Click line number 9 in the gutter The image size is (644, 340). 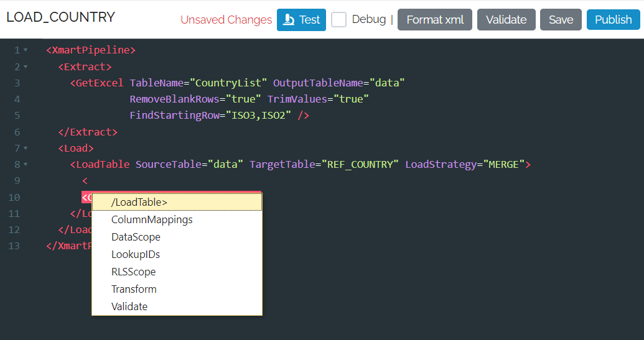point(17,181)
